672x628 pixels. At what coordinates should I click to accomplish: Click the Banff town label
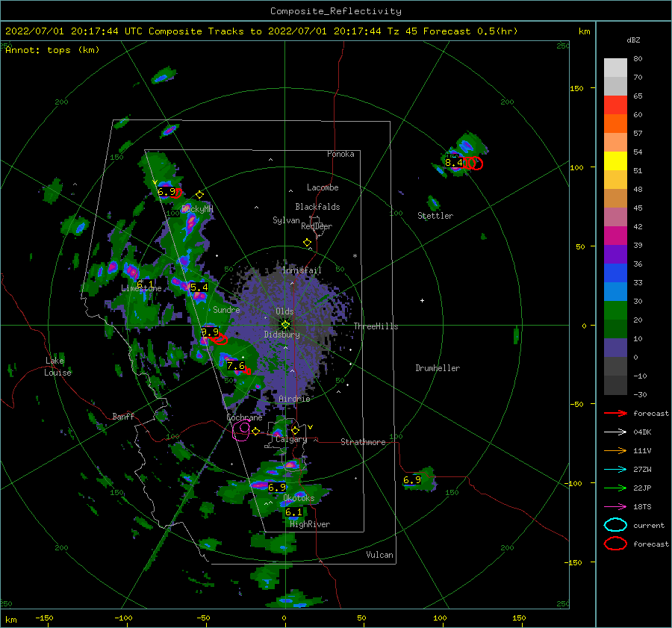(123, 417)
